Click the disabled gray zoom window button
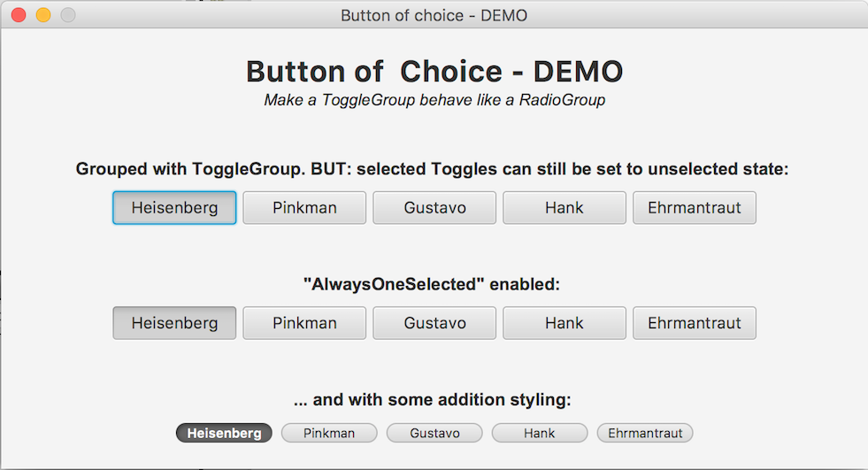The image size is (868, 470). [68, 15]
